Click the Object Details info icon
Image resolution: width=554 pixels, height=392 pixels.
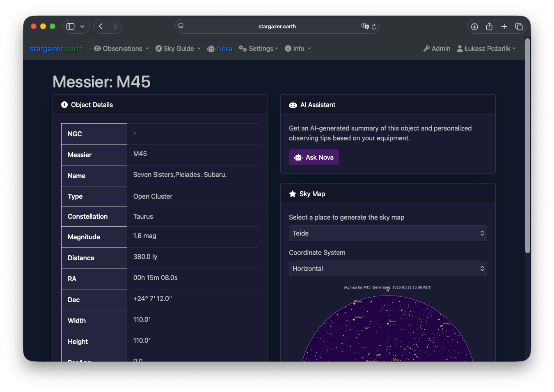[x=64, y=105]
